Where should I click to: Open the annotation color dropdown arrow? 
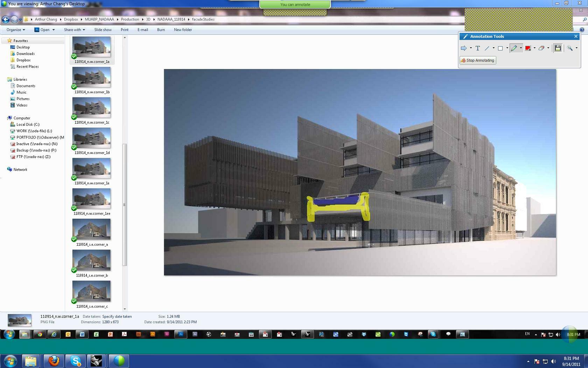(534, 48)
